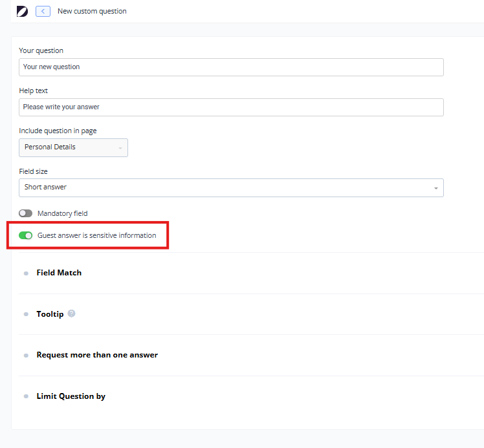The width and height of the screenshot is (484, 448).
Task: Click into the Your question text field
Action: [231, 67]
